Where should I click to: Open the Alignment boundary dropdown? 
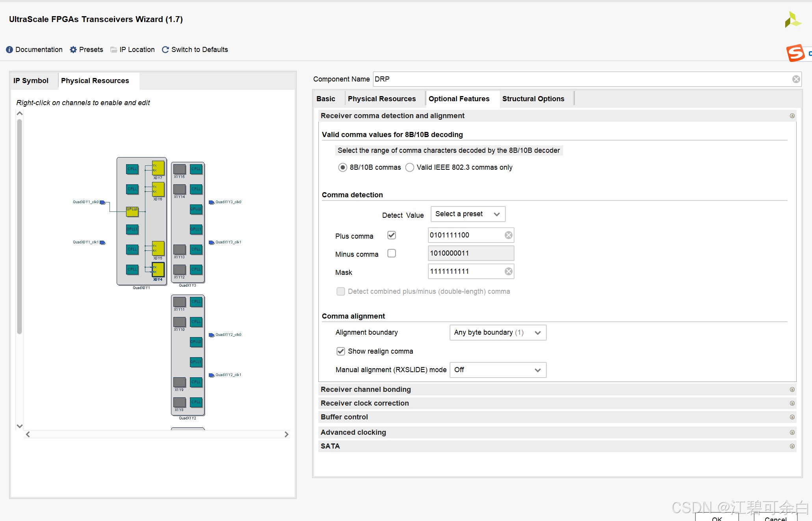pyautogui.click(x=498, y=332)
